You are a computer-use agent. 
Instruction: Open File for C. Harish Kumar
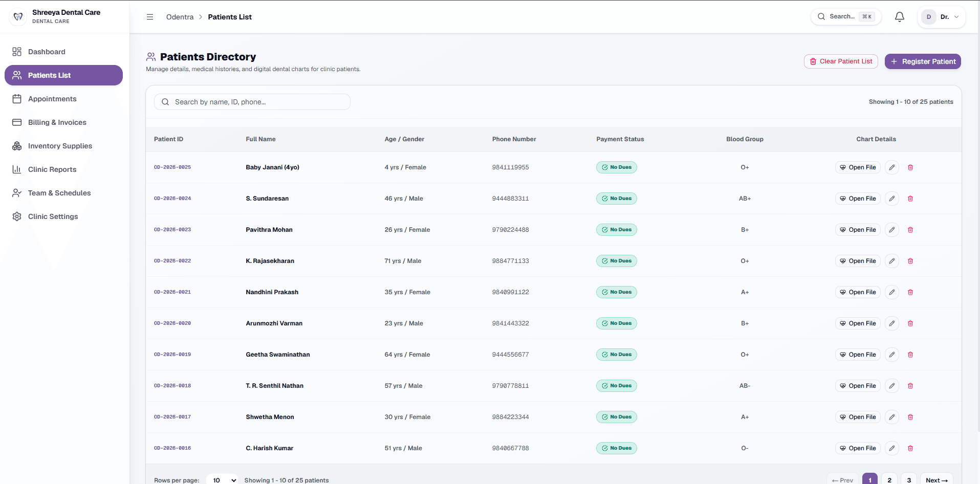point(858,448)
